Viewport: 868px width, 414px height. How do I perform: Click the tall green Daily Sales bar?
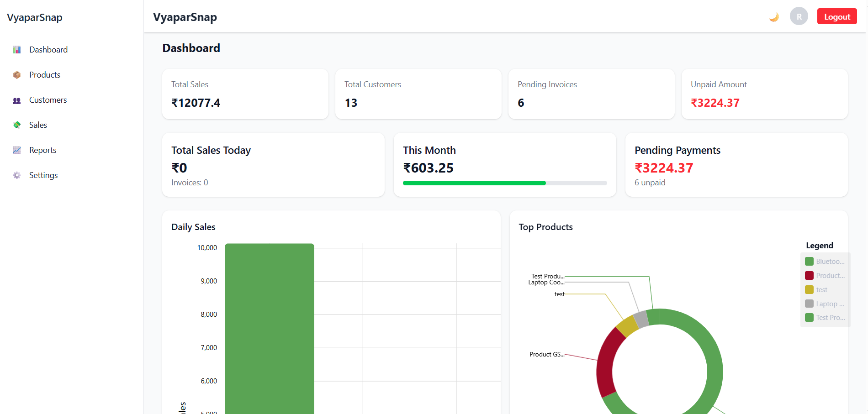pyautogui.click(x=269, y=329)
